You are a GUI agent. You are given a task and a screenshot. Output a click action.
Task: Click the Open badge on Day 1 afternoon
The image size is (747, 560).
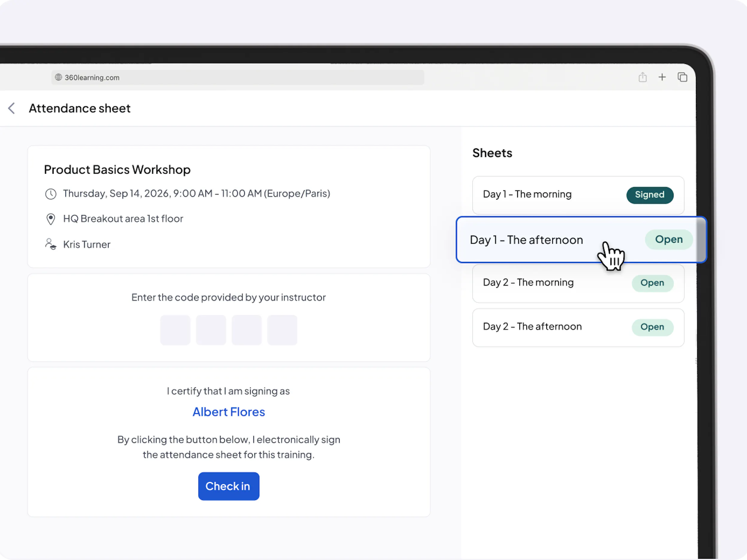(x=669, y=239)
